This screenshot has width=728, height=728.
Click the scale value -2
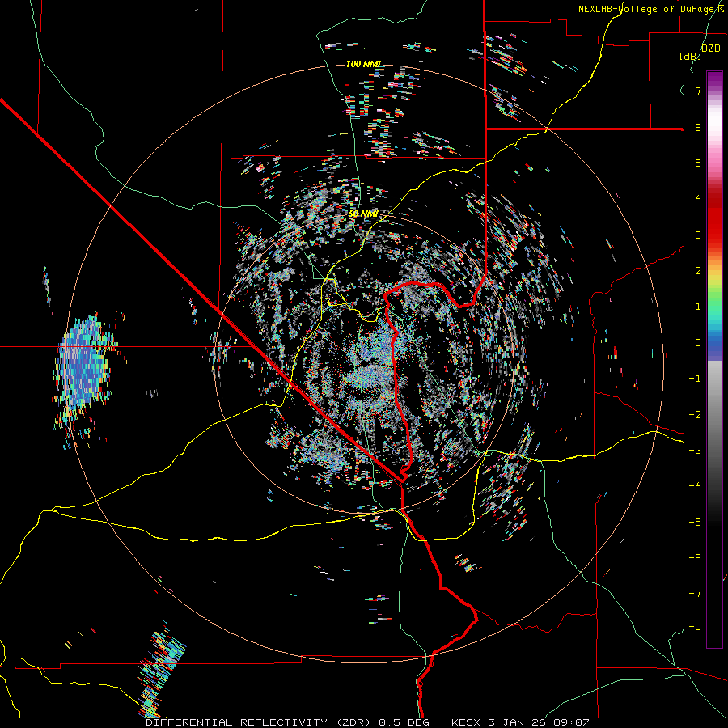click(695, 414)
